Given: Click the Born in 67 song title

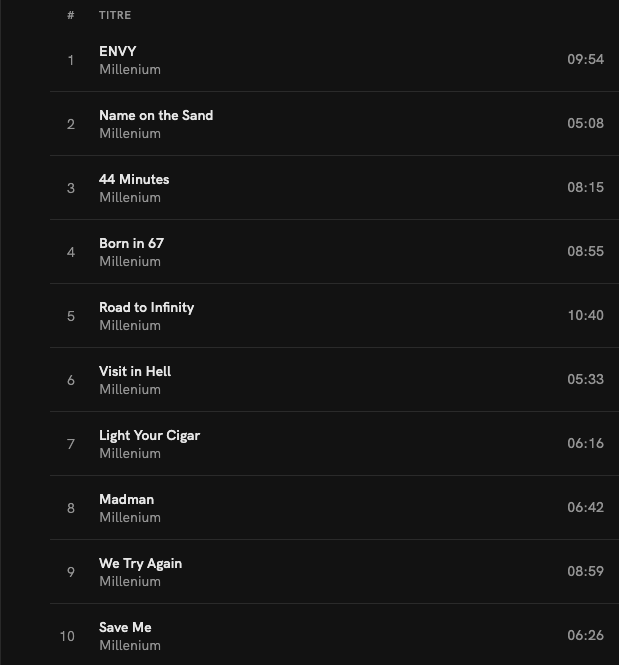Looking at the screenshot, I should (x=131, y=243).
